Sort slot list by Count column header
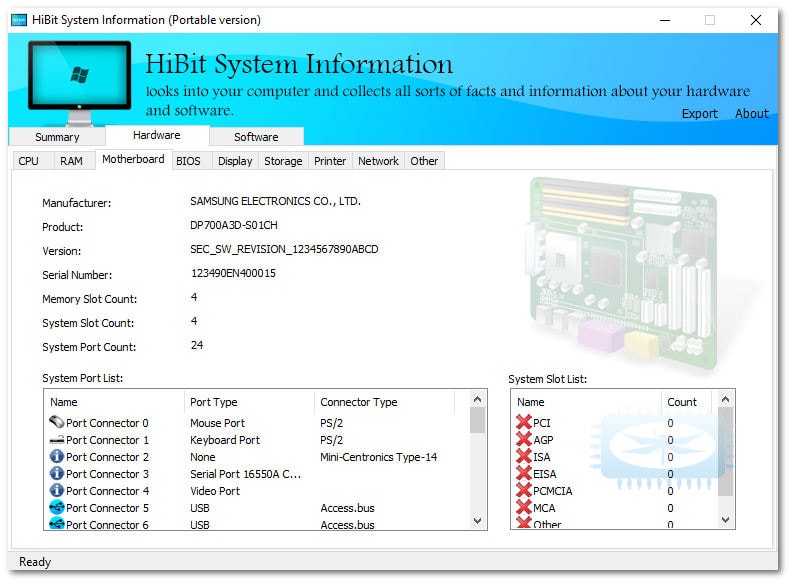The image size is (789, 581). click(x=686, y=402)
